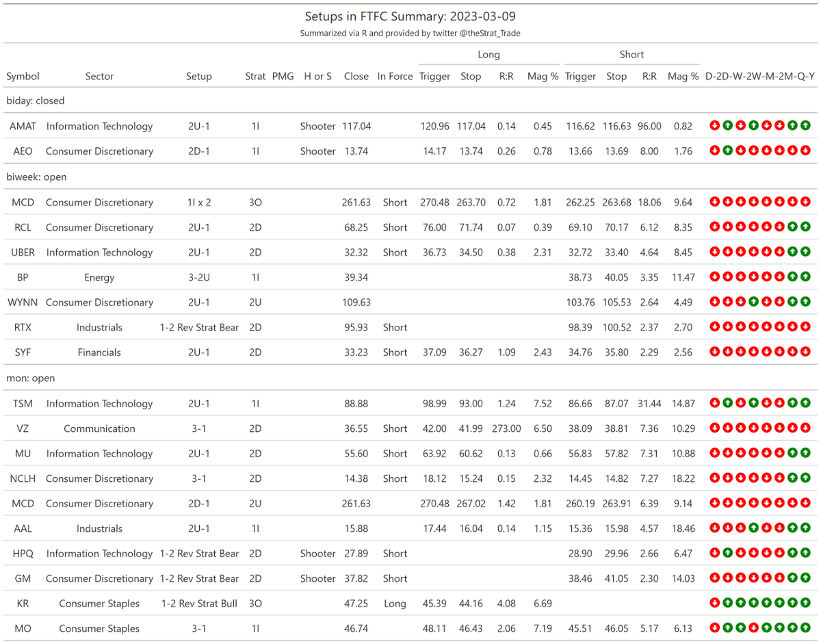Click the @theStrat_Trade subtitle line

point(410,33)
